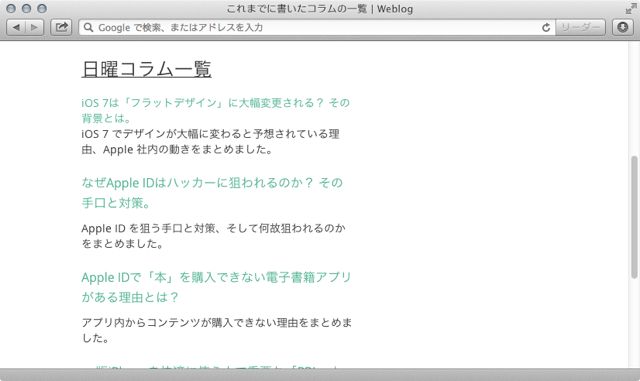Click the 日曜コラム一覧 heading
Viewport: 640px width, 381px height.
[x=147, y=69]
